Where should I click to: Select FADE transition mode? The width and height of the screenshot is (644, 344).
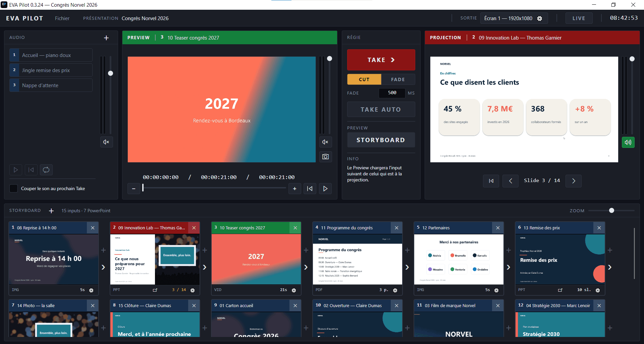(398, 79)
